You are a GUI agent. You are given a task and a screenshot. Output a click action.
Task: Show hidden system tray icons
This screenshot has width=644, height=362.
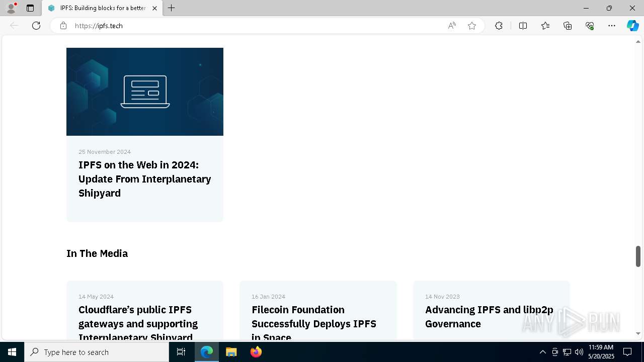click(x=542, y=352)
